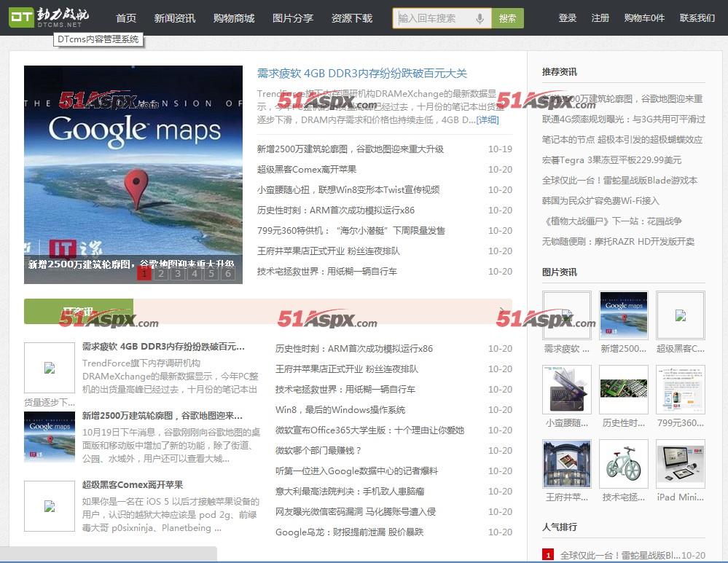Open article about Win8变形本Twist宣传视频
Image resolution: width=728 pixels, height=563 pixels.
(348, 190)
